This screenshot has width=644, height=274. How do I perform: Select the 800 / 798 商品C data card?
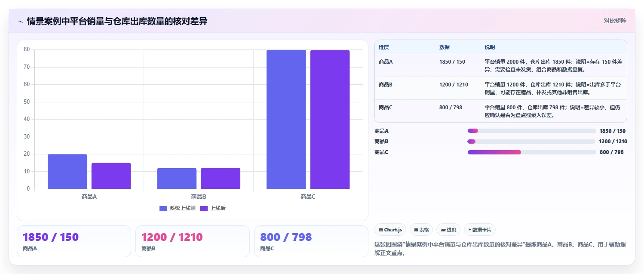point(311,241)
